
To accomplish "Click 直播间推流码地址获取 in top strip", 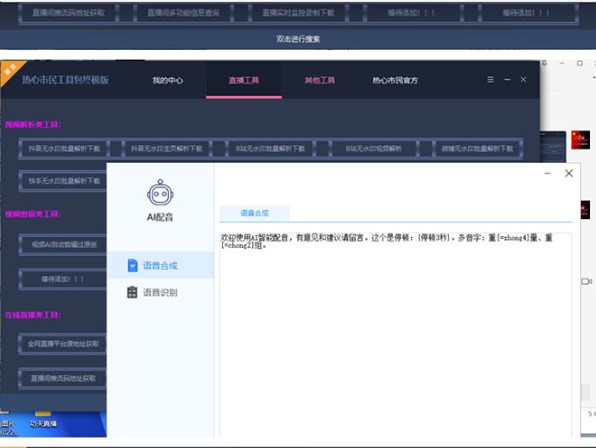I will click(68, 13).
